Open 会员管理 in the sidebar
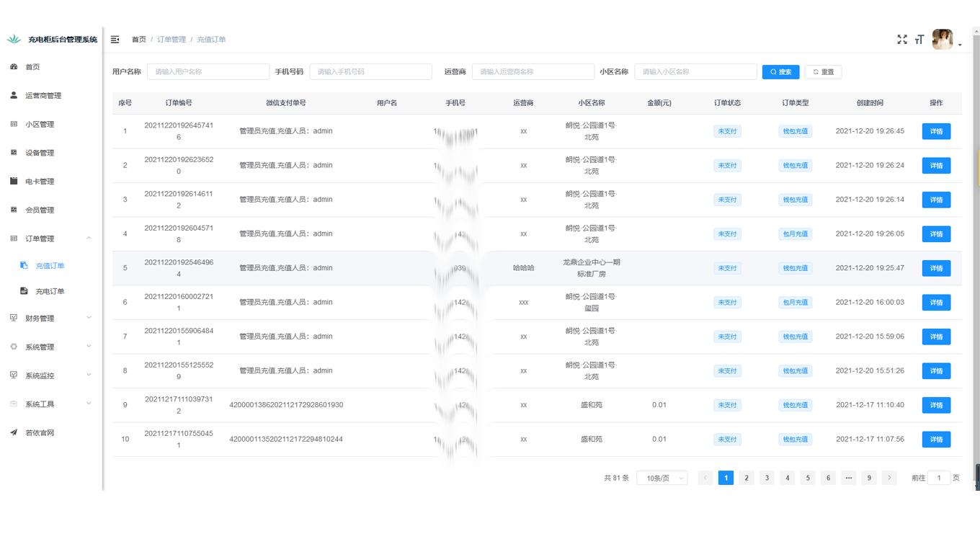 click(40, 210)
